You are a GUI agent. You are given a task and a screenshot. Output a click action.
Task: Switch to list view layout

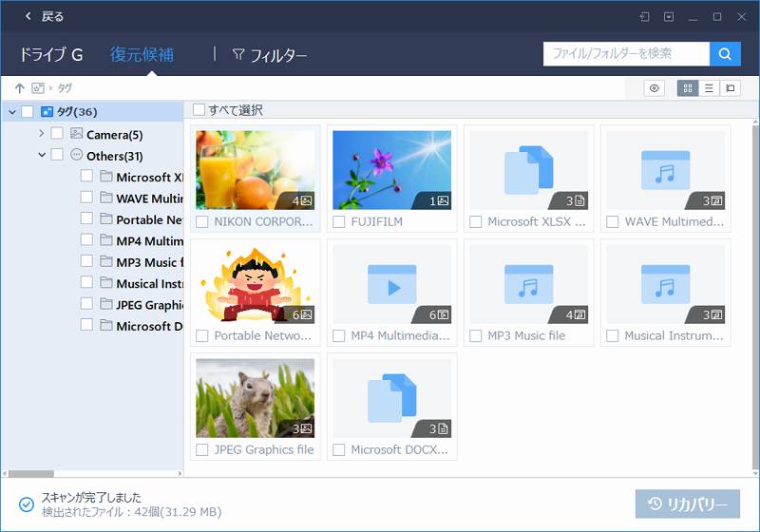709,88
